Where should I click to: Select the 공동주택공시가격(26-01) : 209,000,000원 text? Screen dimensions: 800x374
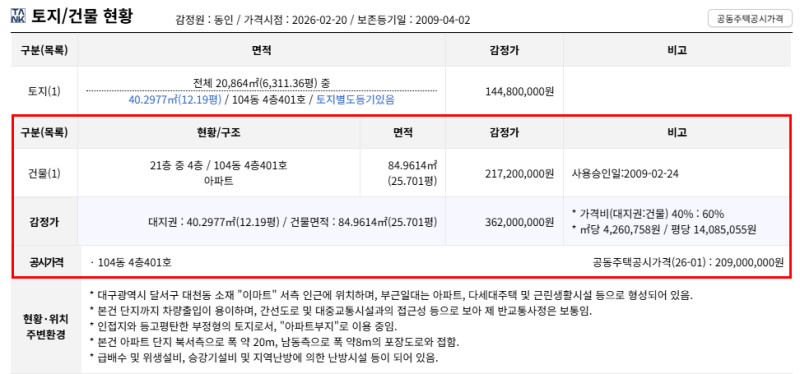point(688,262)
